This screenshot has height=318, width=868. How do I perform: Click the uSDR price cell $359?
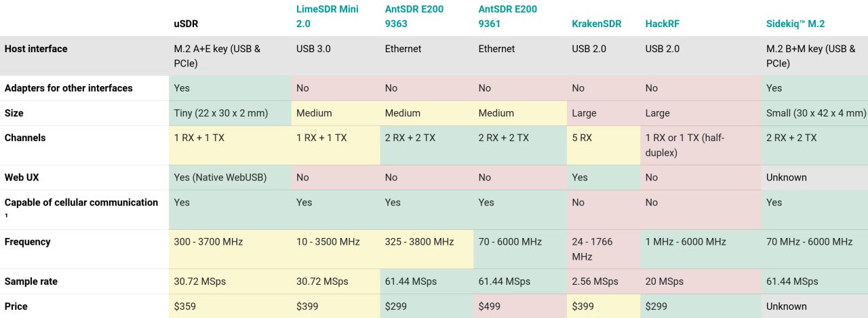tap(230, 306)
